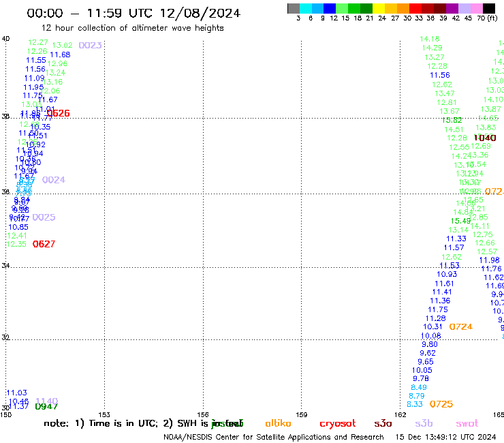The height and width of the screenshot is (443, 504).
Task: Click the 's3a' satellite legend label
Action: pos(383,423)
